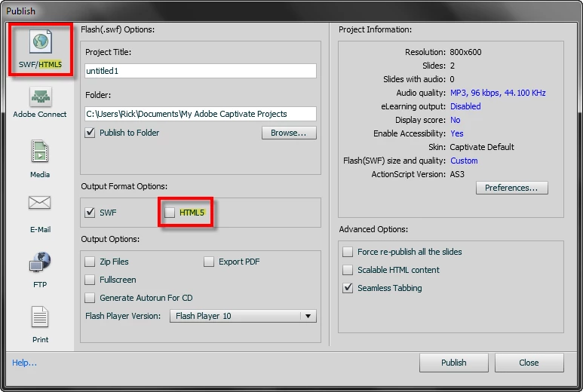
Task: Click the Publish button
Action: [x=453, y=363]
